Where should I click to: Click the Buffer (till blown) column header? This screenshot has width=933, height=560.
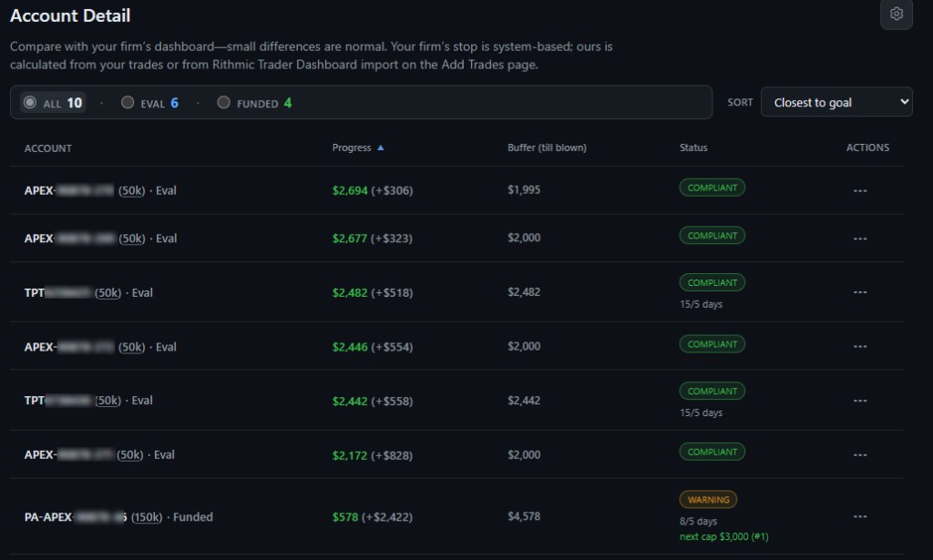pos(547,148)
